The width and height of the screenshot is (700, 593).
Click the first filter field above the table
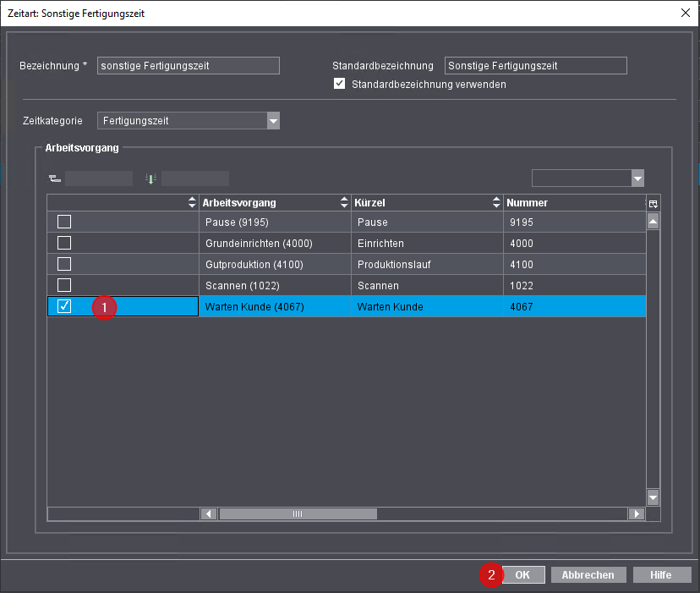[99, 178]
